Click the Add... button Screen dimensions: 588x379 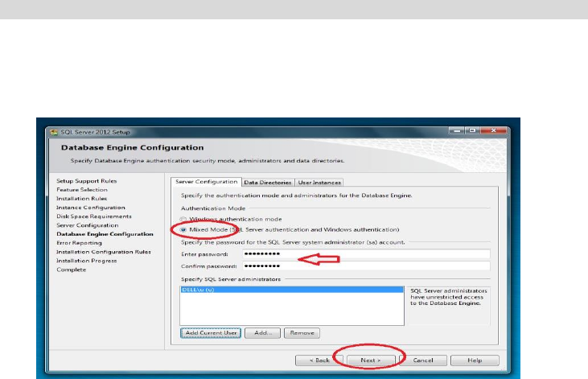(x=262, y=333)
